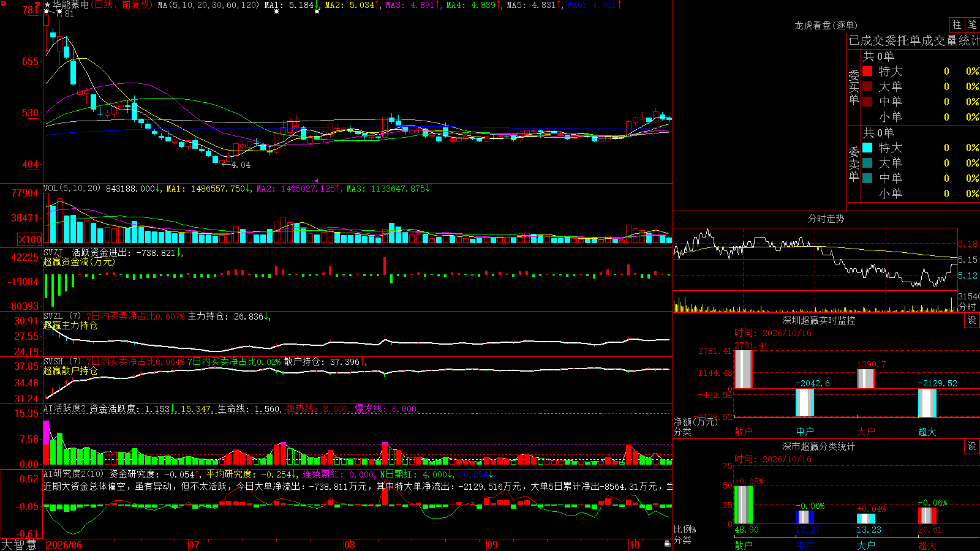Click the AI研究度2(10) indicator label
980x551 pixels.
click(74, 474)
